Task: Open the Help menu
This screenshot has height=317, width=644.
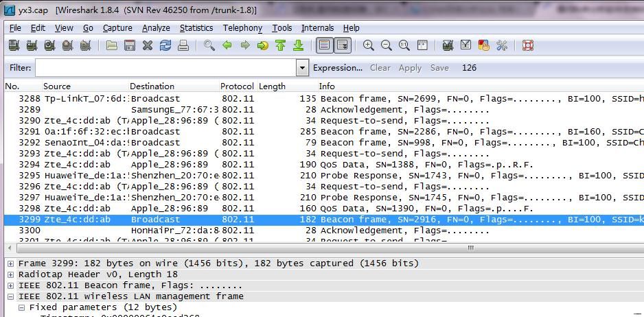Action: [x=351, y=28]
